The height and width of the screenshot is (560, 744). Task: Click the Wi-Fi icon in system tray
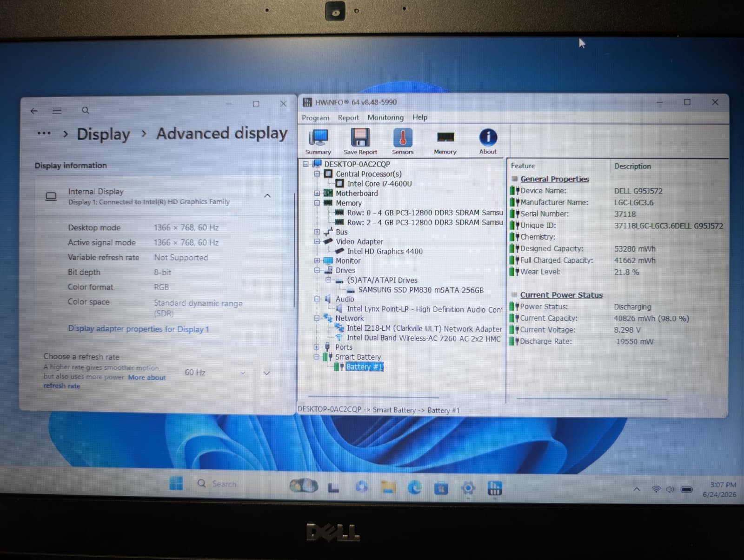point(656,489)
